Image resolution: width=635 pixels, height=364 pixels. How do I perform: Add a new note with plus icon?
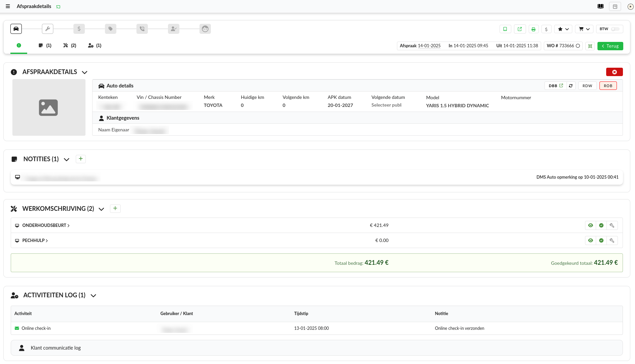81,159
